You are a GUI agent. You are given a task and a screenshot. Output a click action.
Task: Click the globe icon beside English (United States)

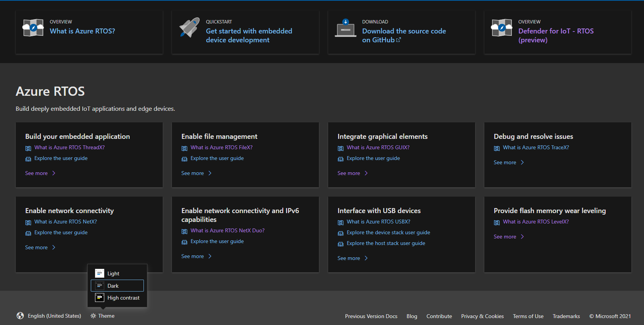(20, 316)
